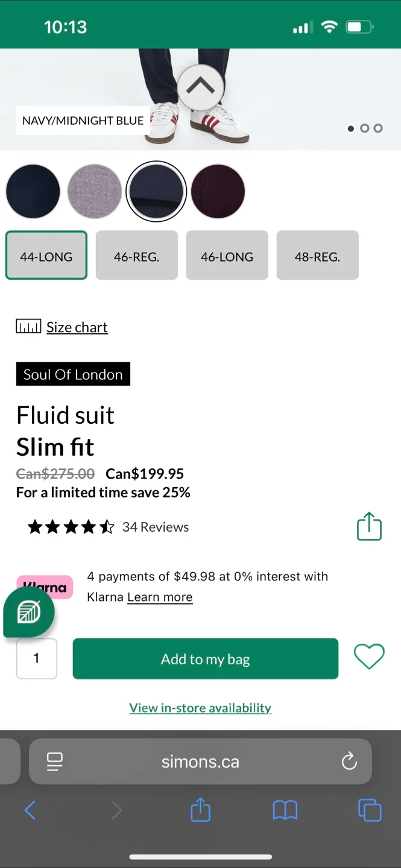Image resolution: width=401 pixels, height=868 pixels.
Task: Select the 48-REG. size
Action: [317, 256]
